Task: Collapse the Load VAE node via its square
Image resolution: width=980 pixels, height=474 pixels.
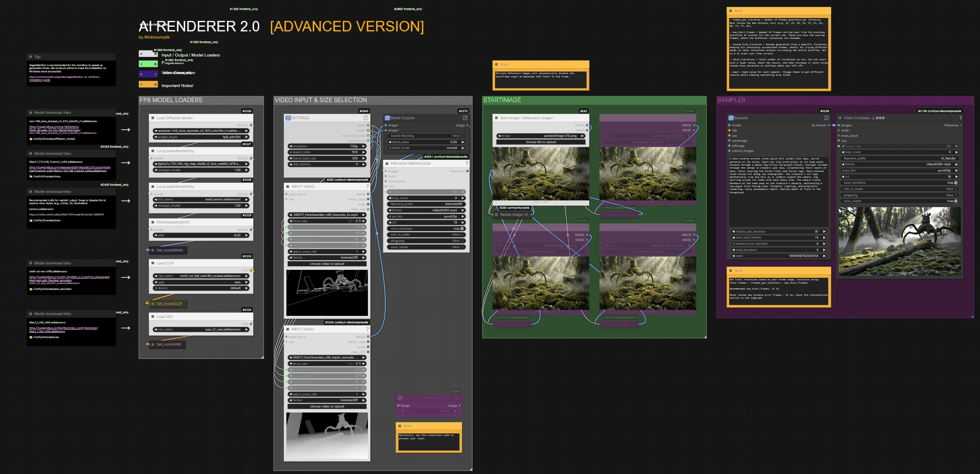Action: coord(153,317)
